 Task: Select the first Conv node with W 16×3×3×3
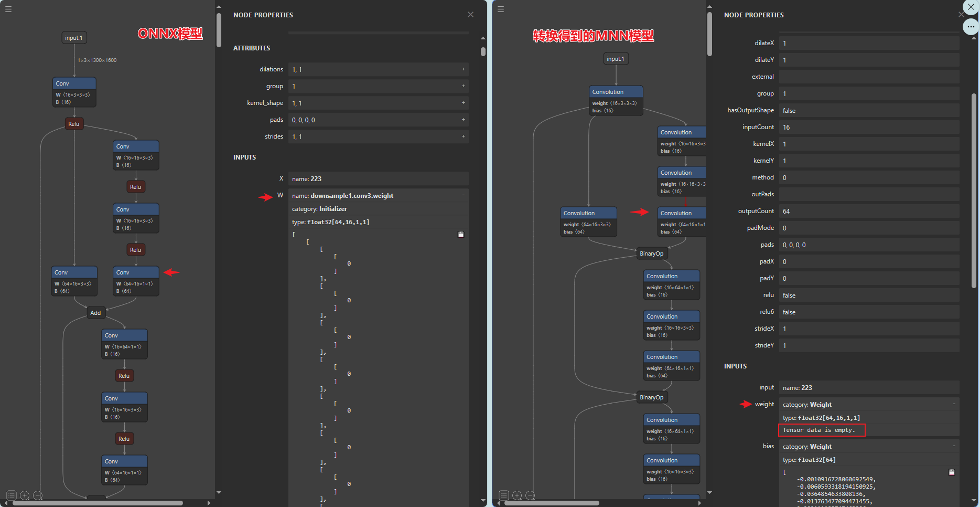click(74, 92)
